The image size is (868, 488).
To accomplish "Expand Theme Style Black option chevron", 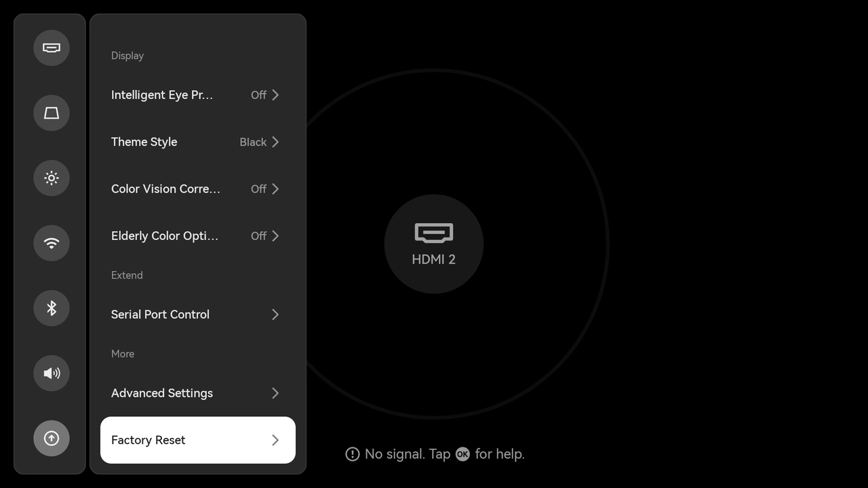I will pyautogui.click(x=275, y=142).
